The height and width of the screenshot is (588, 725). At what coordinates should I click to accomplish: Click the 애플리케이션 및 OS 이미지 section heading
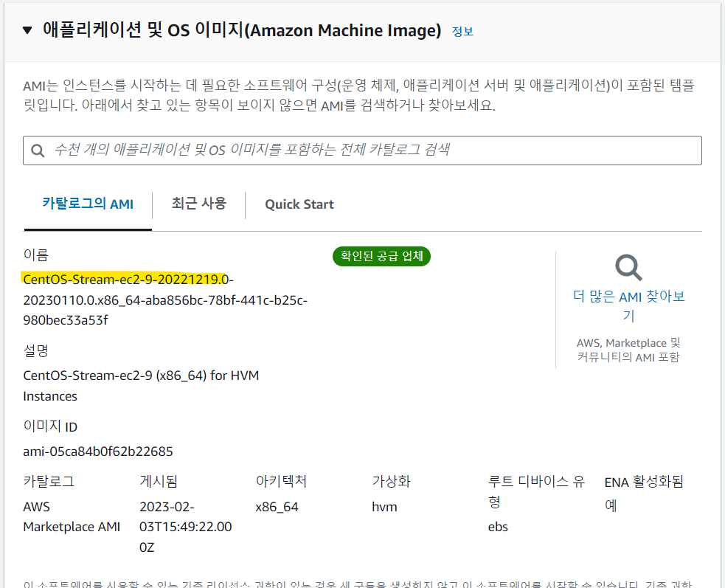point(242,30)
